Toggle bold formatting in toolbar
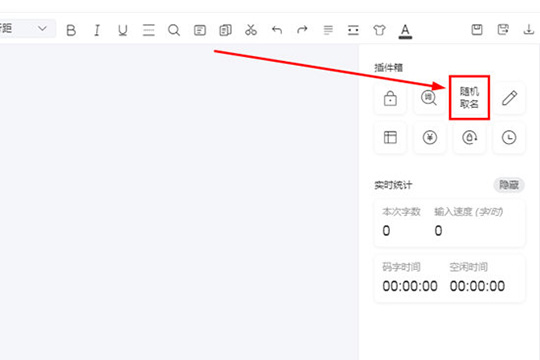The height and width of the screenshot is (360, 540). tap(71, 30)
